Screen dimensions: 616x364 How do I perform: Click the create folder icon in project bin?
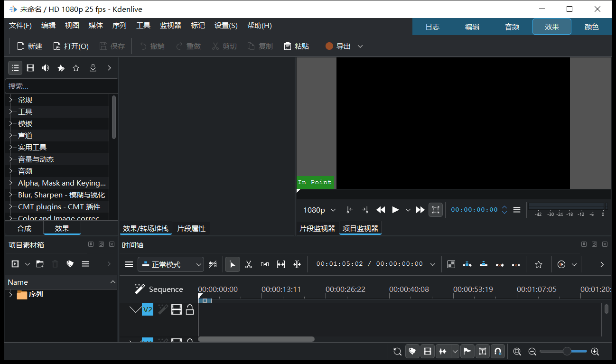coord(40,264)
